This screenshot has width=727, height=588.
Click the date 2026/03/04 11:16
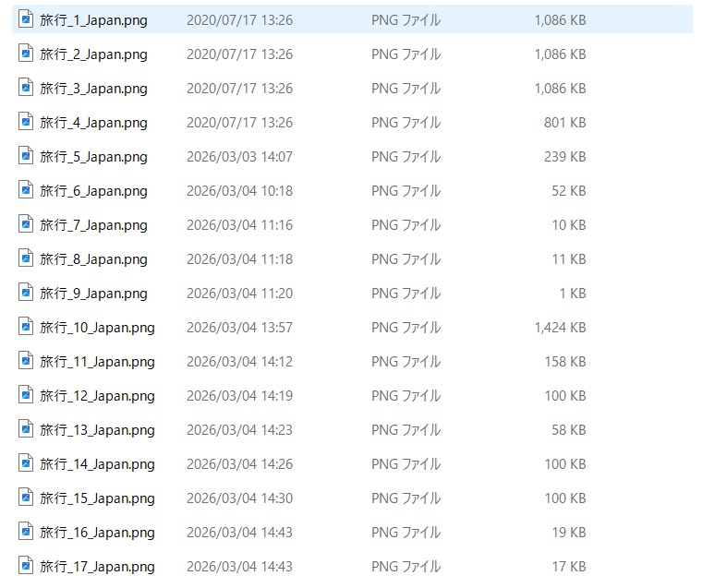[239, 225]
